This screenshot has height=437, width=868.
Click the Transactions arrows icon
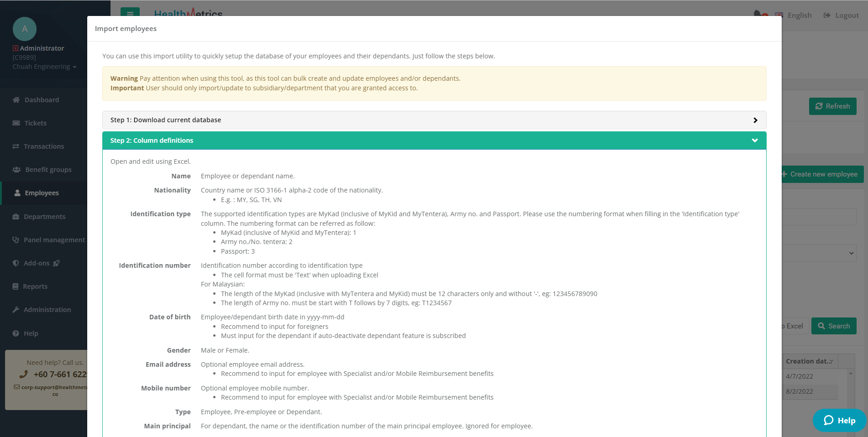click(16, 146)
